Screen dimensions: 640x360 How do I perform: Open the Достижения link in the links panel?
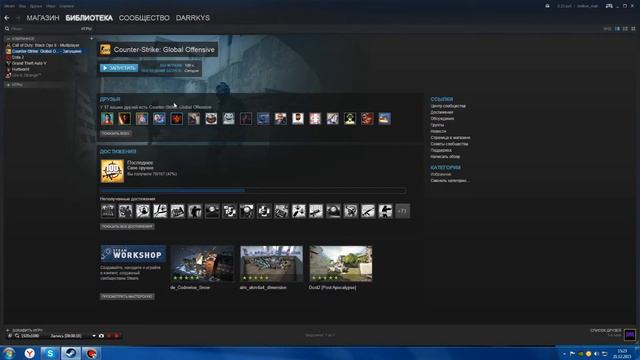coord(442,112)
